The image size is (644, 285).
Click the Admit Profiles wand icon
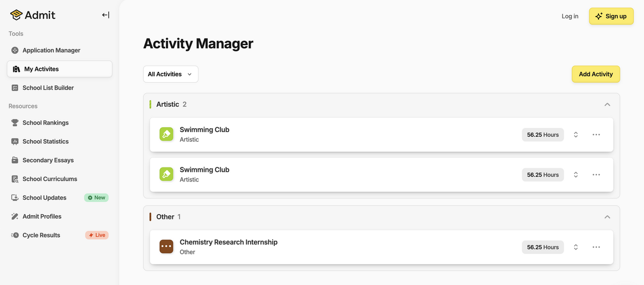click(x=15, y=216)
